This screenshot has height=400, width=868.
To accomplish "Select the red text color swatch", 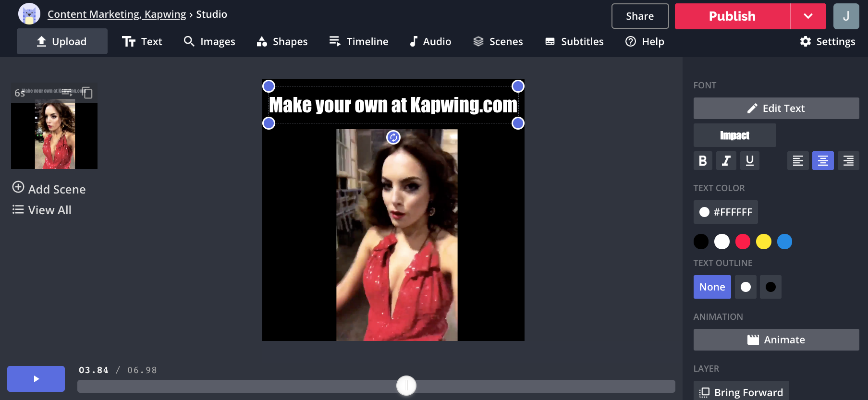I will click(742, 242).
